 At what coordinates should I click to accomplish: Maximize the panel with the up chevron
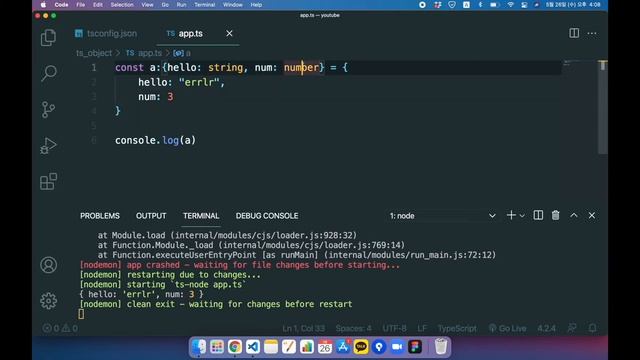coord(574,215)
